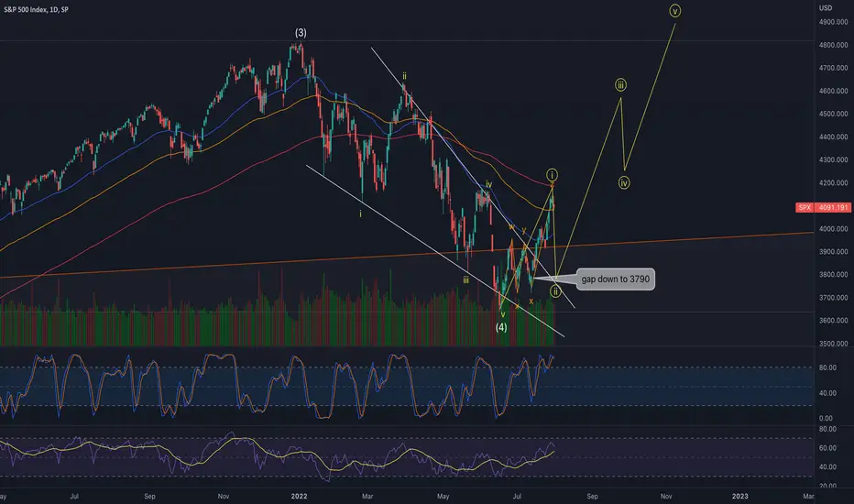This screenshot has height=504, width=854.
Task: Select the red SPX 4091.191 price tag
Action: coord(824,207)
